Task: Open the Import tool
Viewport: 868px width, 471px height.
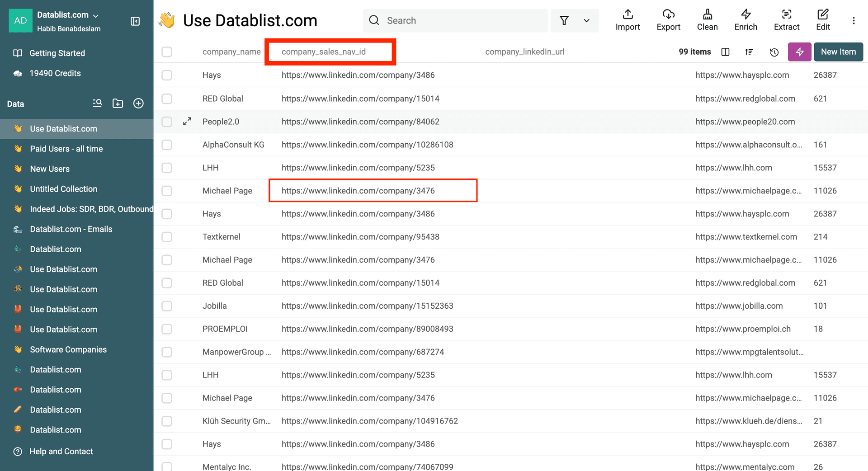Action: (627, 20)
